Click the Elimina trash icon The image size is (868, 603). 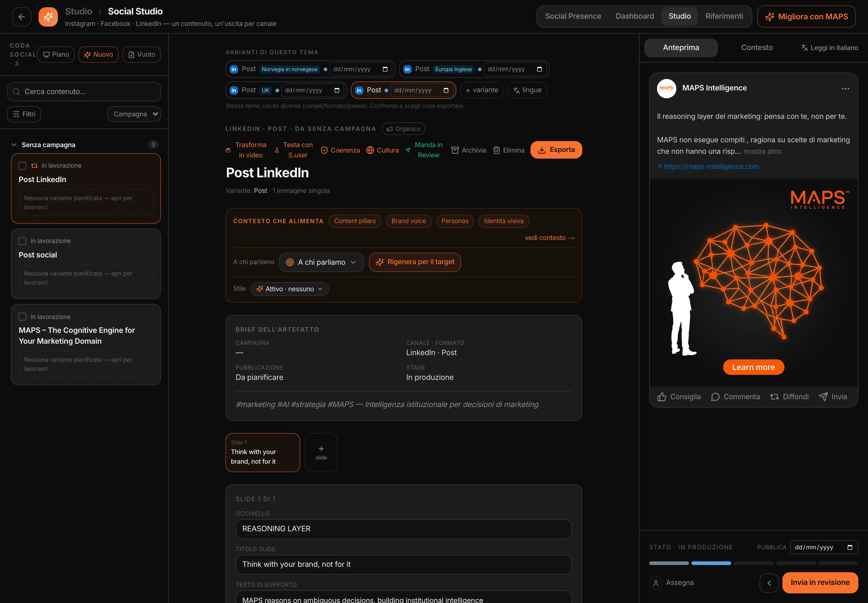tap(497, 150)
